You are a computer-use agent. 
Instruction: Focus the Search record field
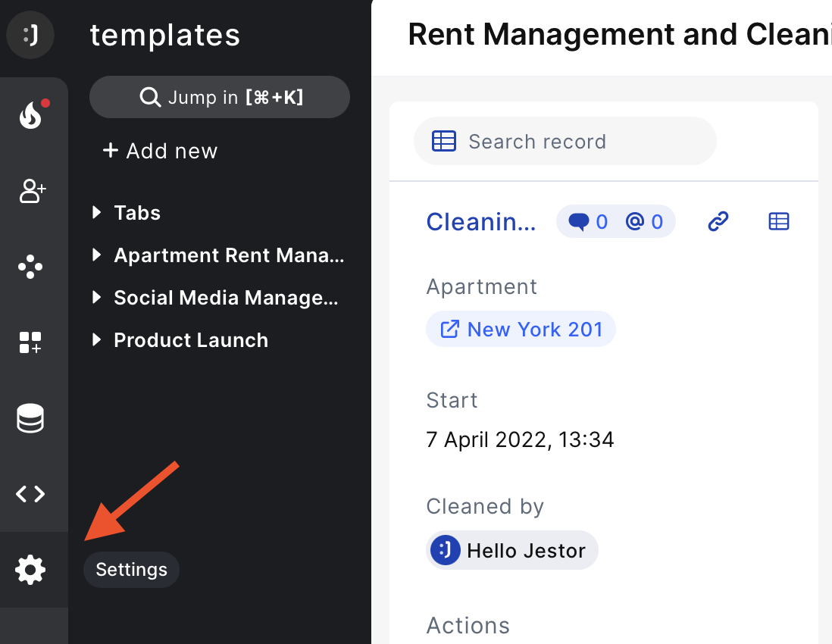click(x=565, y=141)
